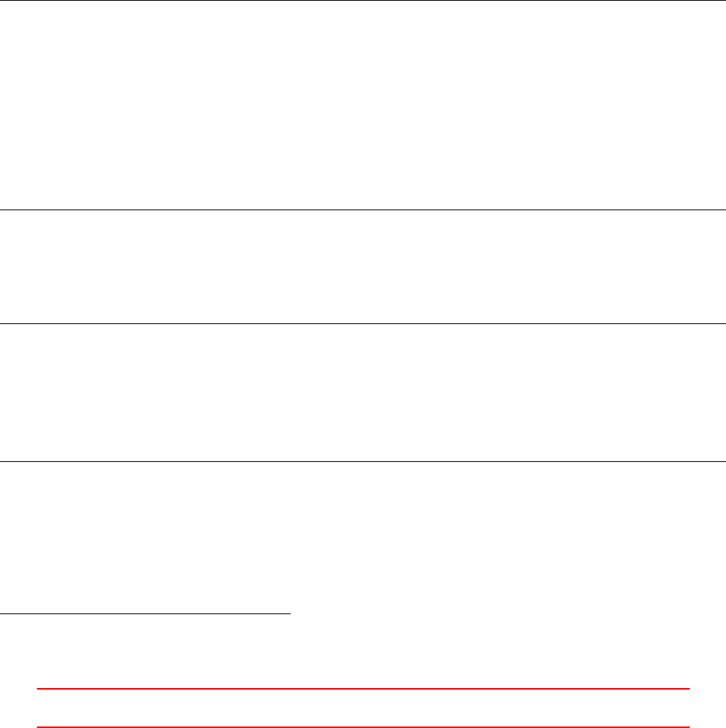The height and width of the screenshot is (728, 726).
Task: Click the left end of the lower red line
Action: (x=38, y=727)
